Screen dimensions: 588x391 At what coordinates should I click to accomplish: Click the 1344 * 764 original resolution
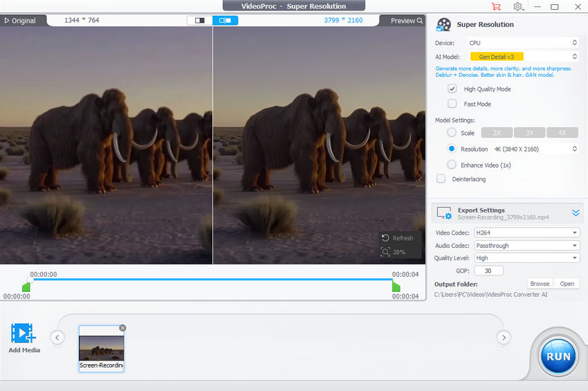pos(82,20)
